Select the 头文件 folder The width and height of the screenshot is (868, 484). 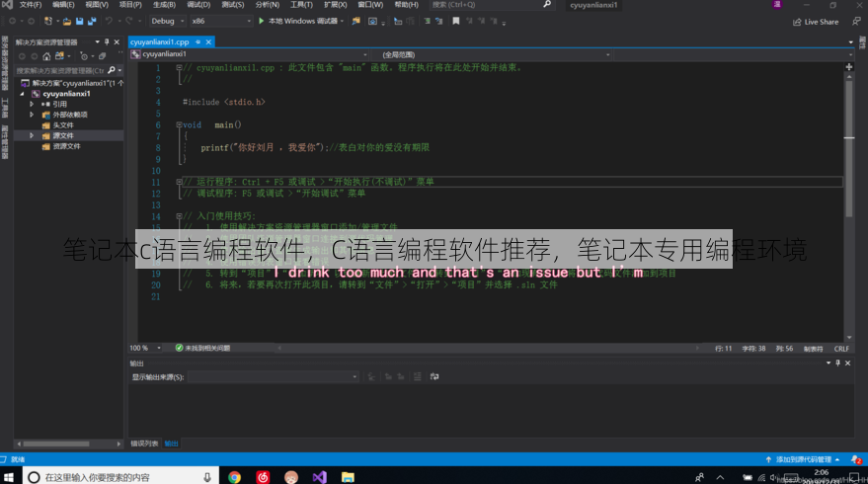pos(63,125)
